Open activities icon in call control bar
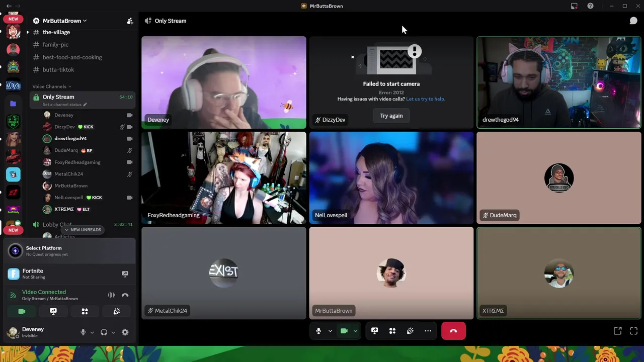Image resolution: width=644 pixels, height=362 pixels. tap(392, 331)
